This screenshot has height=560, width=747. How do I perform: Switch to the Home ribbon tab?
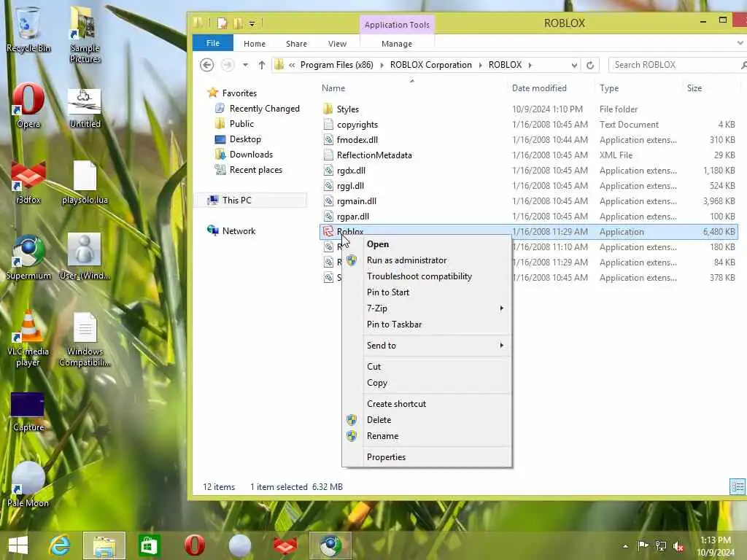coord(255,43)
